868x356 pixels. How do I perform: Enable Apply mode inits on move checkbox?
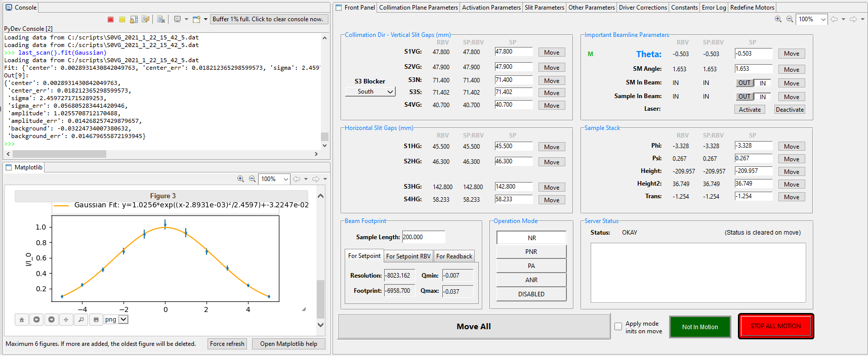(x=618, y=327)
